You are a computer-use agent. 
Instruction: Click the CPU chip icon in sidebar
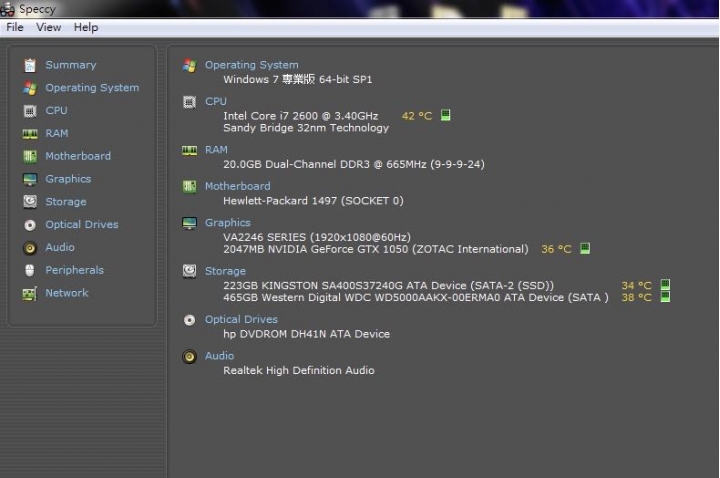(x=30, y=111)
